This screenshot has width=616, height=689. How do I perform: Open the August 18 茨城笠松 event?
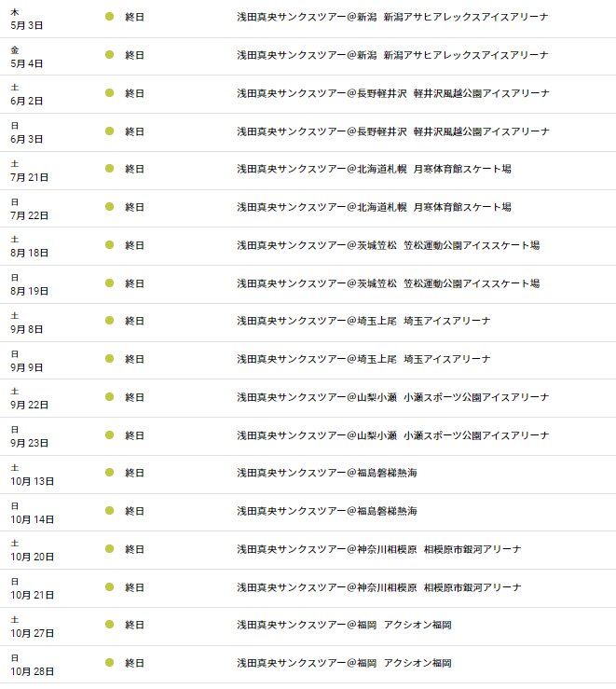(388, 245)
